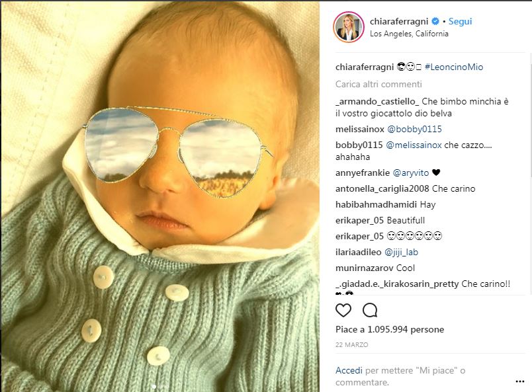Open the Los Angeles, California location
The image size is (532, 392).
[409, 34]
